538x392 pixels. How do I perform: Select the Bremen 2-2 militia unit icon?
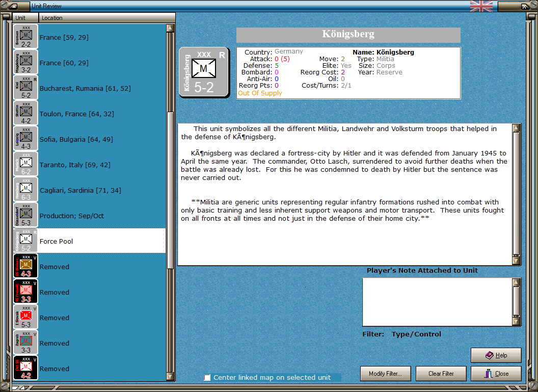(x=25, y=37)
